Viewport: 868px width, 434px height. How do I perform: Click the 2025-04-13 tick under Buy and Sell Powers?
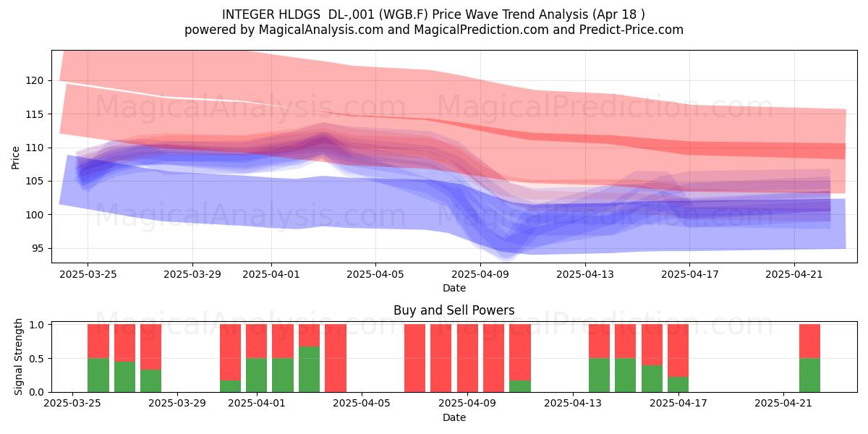[x=574, y=404]
